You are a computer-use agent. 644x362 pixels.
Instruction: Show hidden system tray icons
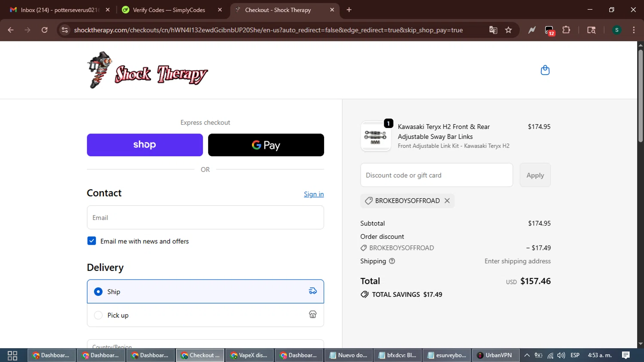click(527, 356)
